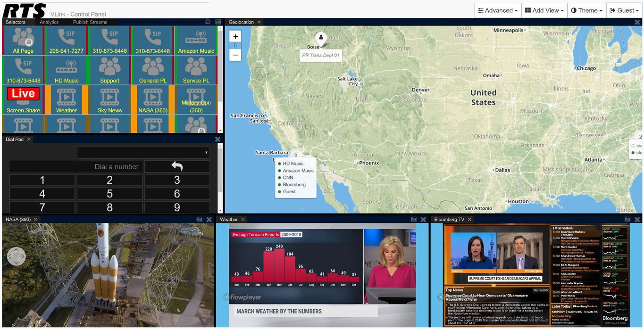Click the Dial a number input field
This screenshot has width=644, height=329.
pyautogui.click(x=76, y=166)
